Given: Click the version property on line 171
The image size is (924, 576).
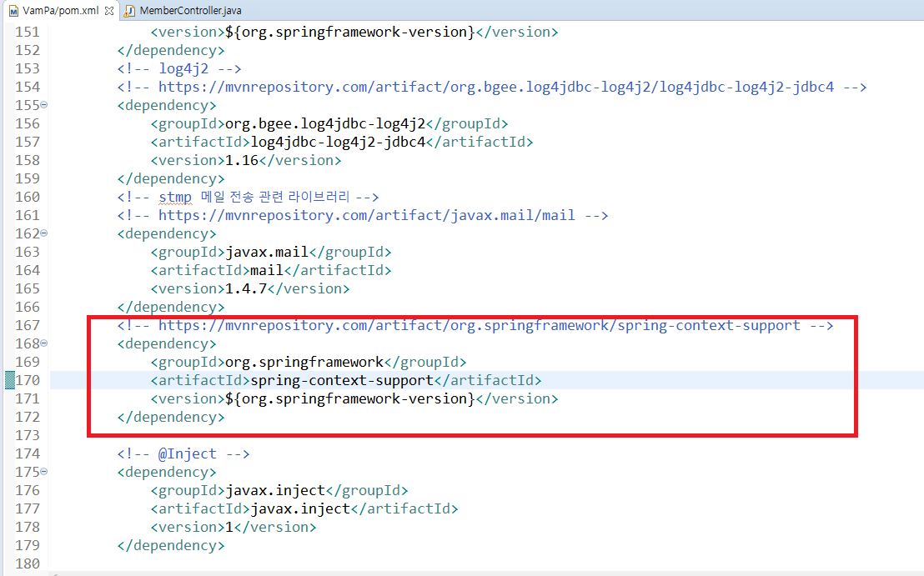Looking at the screenshot, I should click(x=350, y=398).
